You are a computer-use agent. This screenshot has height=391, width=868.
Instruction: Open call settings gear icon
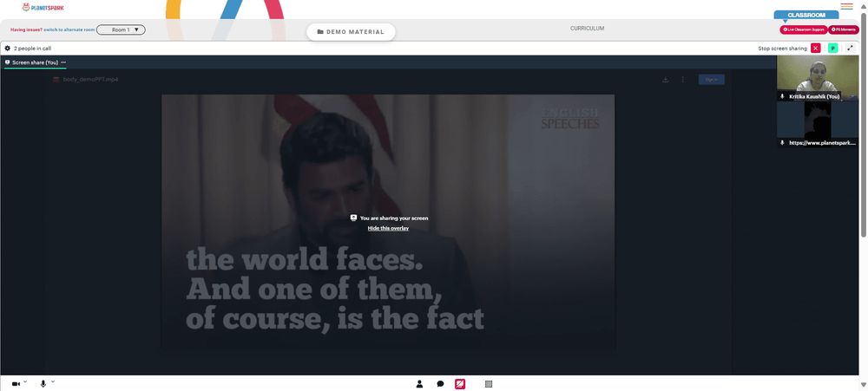point(7,48)
